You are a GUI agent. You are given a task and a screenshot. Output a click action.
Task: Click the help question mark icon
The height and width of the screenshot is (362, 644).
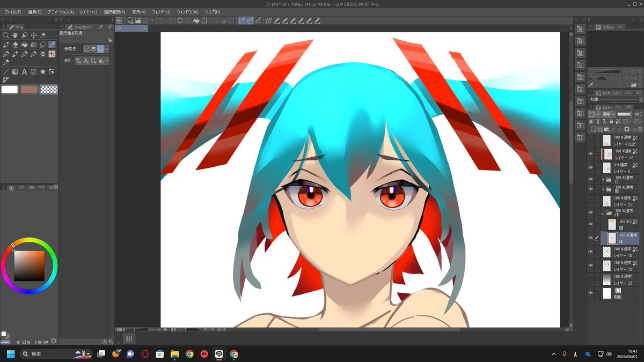[x=269, y=20]
